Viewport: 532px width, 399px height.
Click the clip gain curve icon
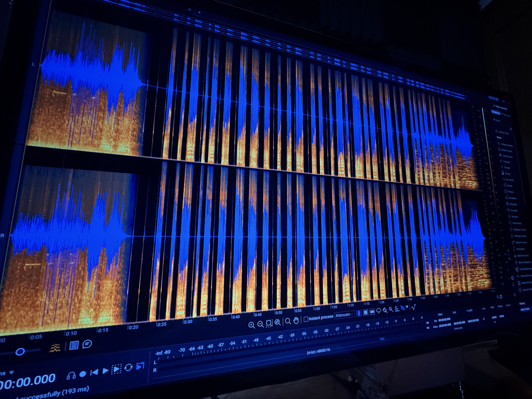coord(414,307)
